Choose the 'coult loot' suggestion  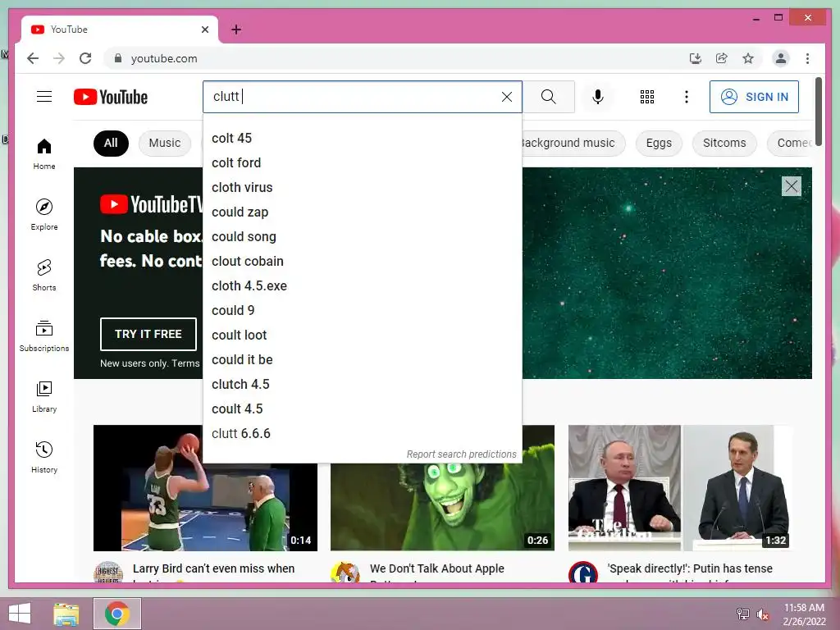(x=362, y=336)
